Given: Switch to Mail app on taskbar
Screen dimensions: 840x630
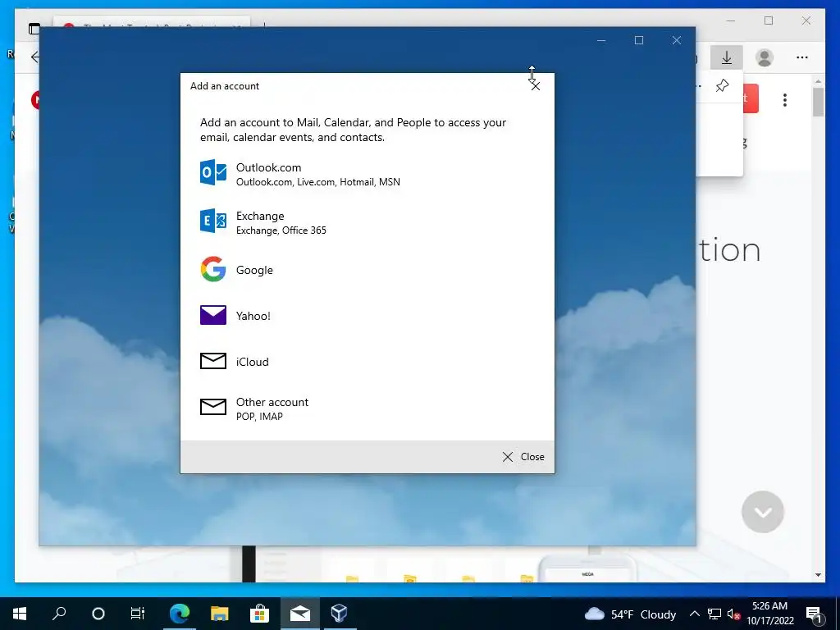Looking at the screenshot, I should (300, 614).
